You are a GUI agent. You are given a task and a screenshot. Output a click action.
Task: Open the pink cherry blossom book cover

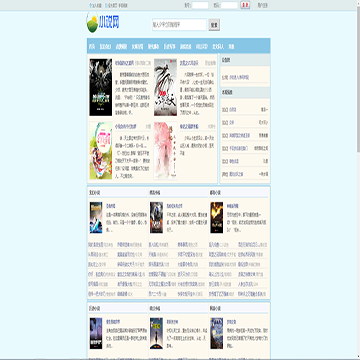click(x=165, y=151)
